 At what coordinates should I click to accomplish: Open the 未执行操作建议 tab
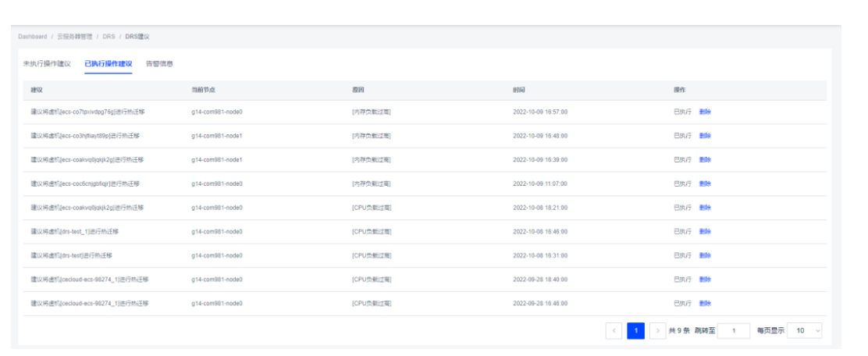[47, 64]
